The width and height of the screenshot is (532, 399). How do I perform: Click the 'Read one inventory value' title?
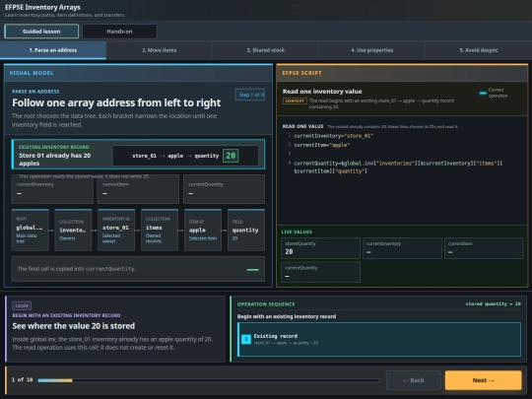click(322, 92)
